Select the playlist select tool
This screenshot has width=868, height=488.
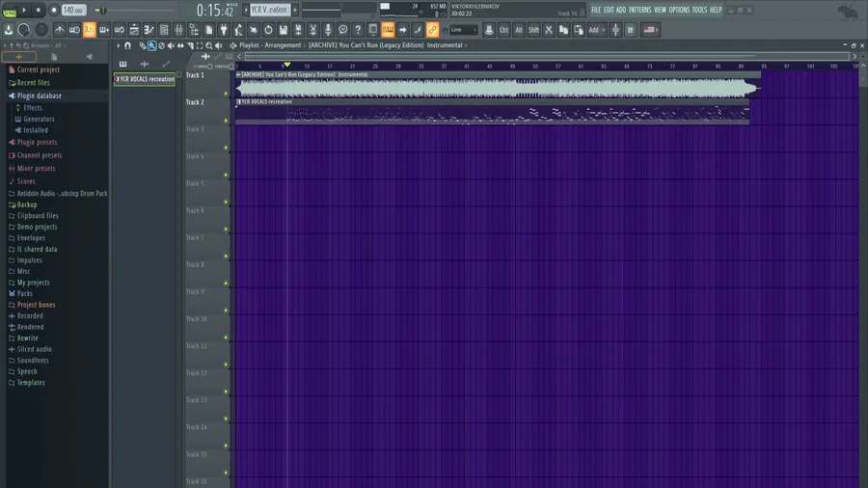pyautogui.click(x=200, y=46)
